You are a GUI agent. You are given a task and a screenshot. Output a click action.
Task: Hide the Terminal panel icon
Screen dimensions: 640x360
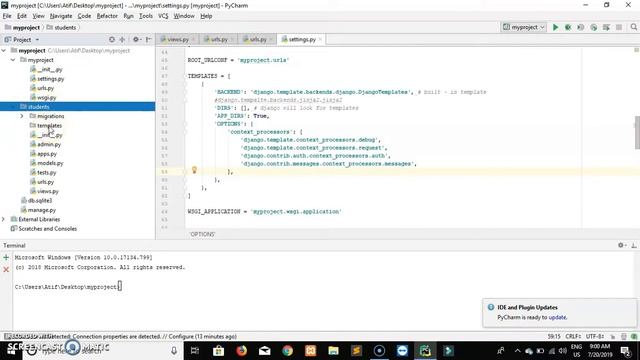click(633, 245)
